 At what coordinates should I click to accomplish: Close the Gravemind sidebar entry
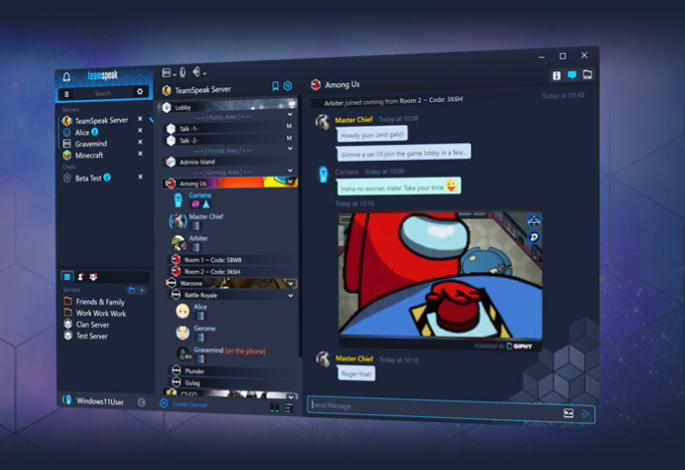coord(140,142)
